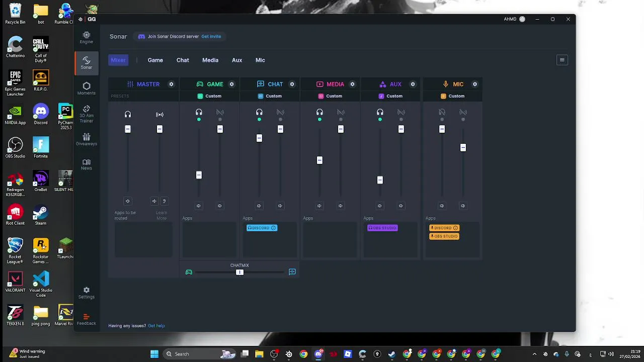Toggle Mic channel headphones monitoring
The height and width of the screenshot is (362, 644).
(x=442, y=113)
